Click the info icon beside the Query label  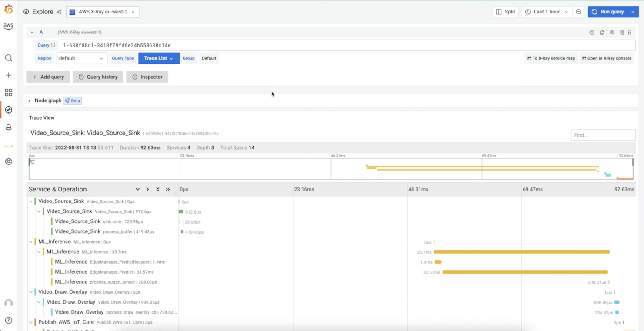point(53,45)
